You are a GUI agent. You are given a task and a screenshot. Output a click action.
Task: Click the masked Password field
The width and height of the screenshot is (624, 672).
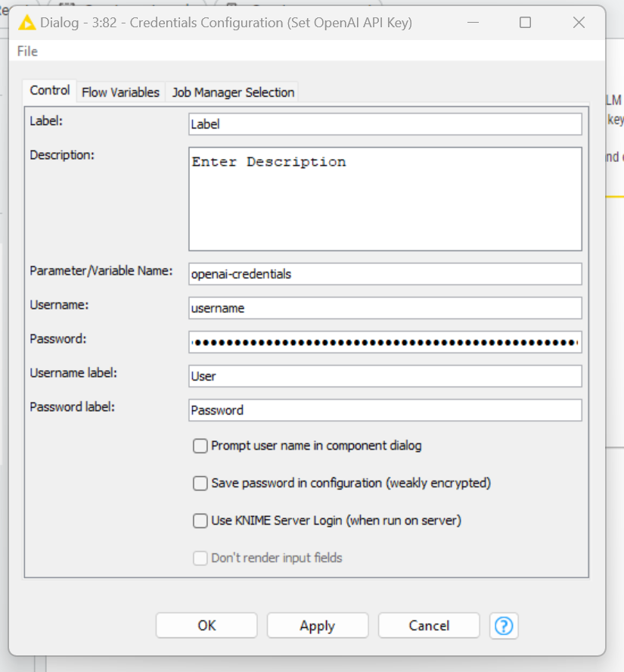(x=385, y=342)
